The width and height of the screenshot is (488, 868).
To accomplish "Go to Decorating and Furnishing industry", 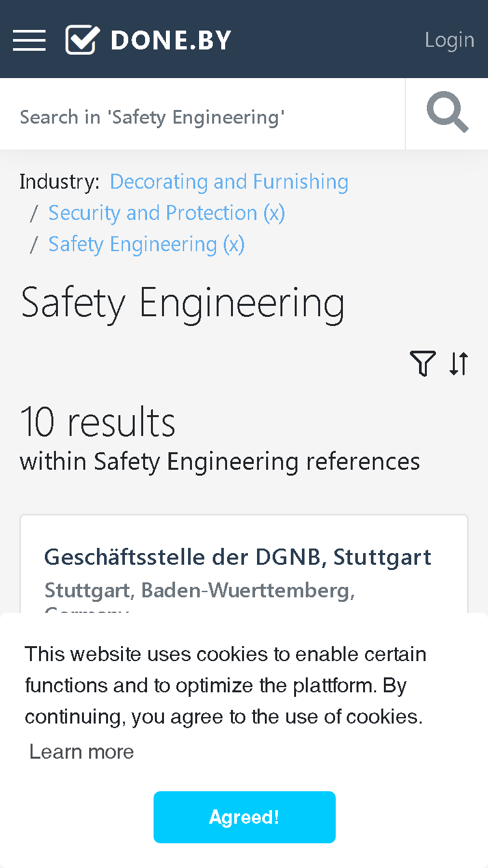I will [x=229, y=182].
